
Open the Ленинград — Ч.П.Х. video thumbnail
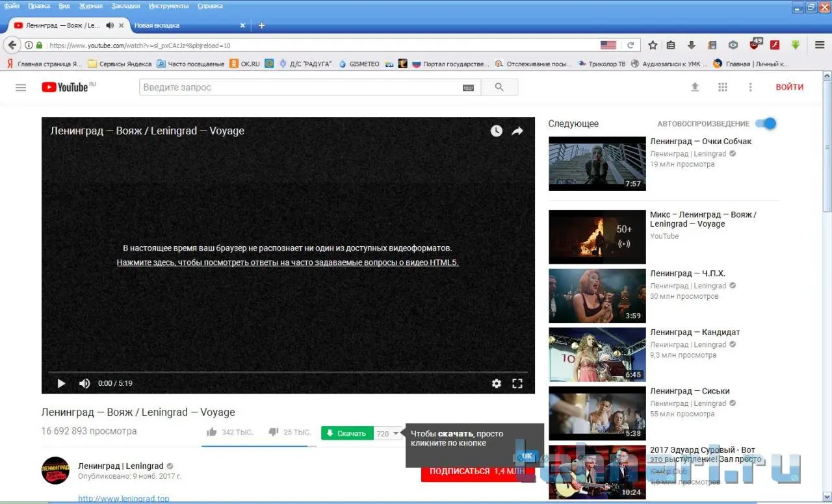tap(597, 296)
